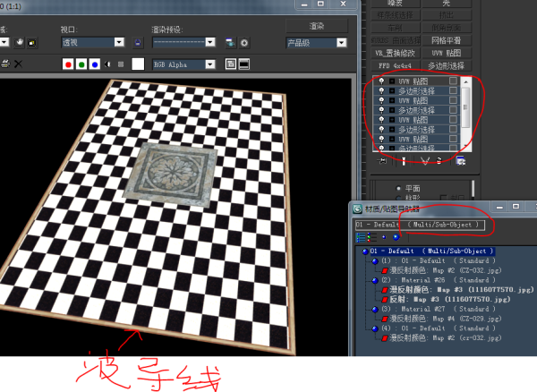Add 网格平滑 modifier button
Screen dimensions: 537x392
pyautogui.click(x=447, y=40)
